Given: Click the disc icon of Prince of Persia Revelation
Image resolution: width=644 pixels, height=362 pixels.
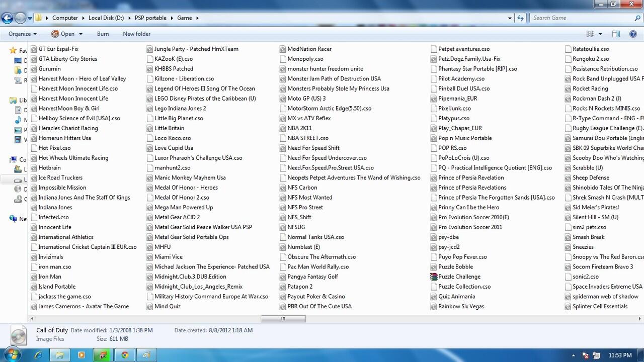Looking at the screenshot, I should click(x=434, y=177).
